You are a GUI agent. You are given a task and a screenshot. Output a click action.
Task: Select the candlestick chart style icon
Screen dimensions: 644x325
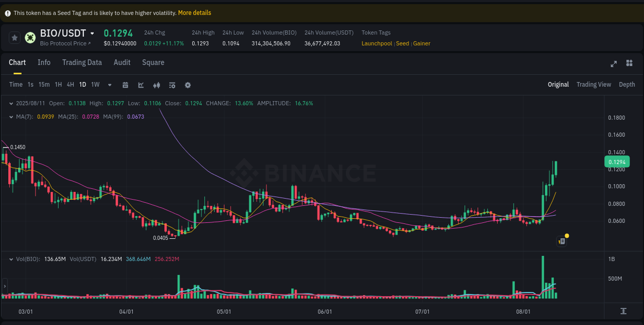157,85
